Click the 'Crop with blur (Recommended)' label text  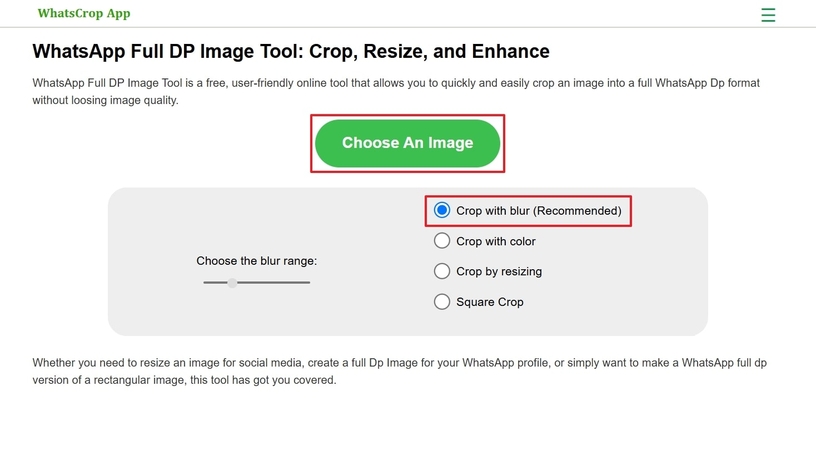click(539, 211)
